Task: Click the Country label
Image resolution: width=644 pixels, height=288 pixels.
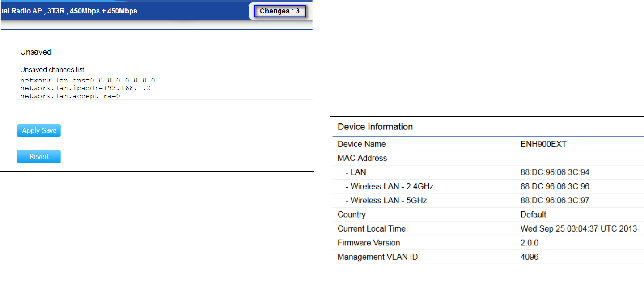Action: click(352, 215)
